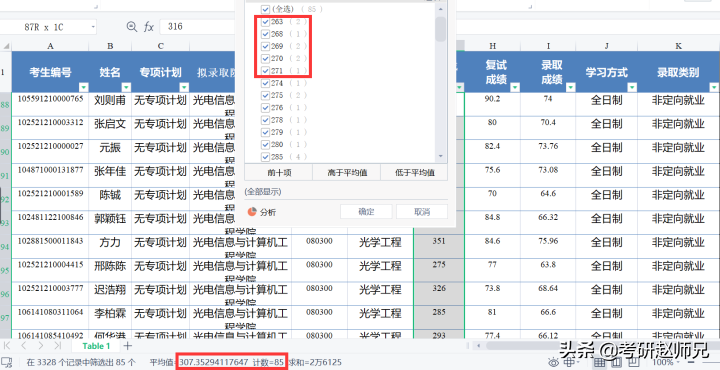
Task: Uncheck the 285 filter value
Action: click(x=265, y=157)
